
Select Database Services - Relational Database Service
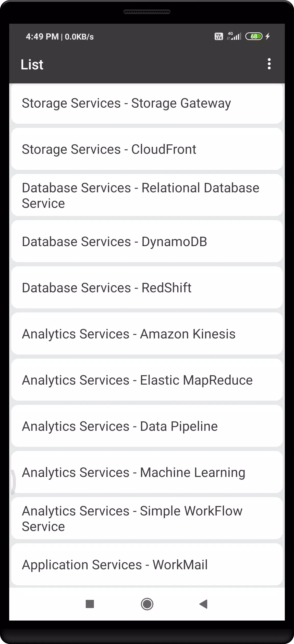pos(147,195)
